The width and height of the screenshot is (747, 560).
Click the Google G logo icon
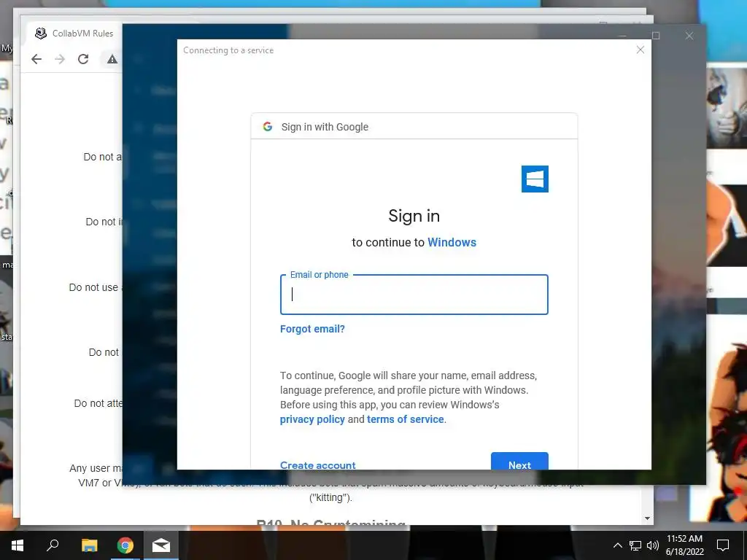(x=268, y=127)
